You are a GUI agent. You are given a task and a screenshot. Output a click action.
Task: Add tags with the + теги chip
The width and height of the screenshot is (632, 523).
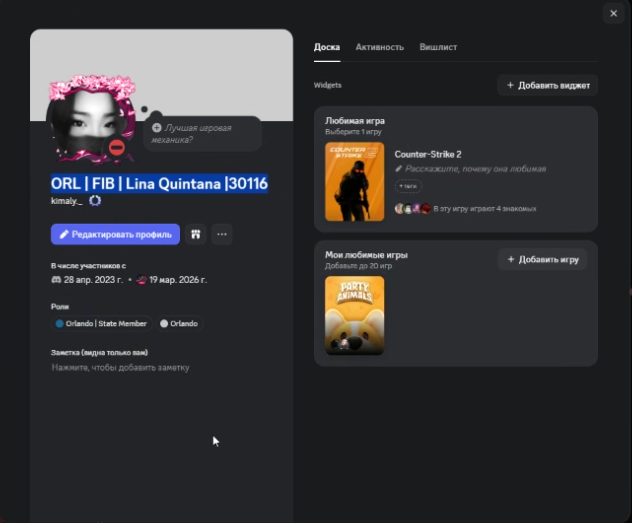click(x=408, y=186)
